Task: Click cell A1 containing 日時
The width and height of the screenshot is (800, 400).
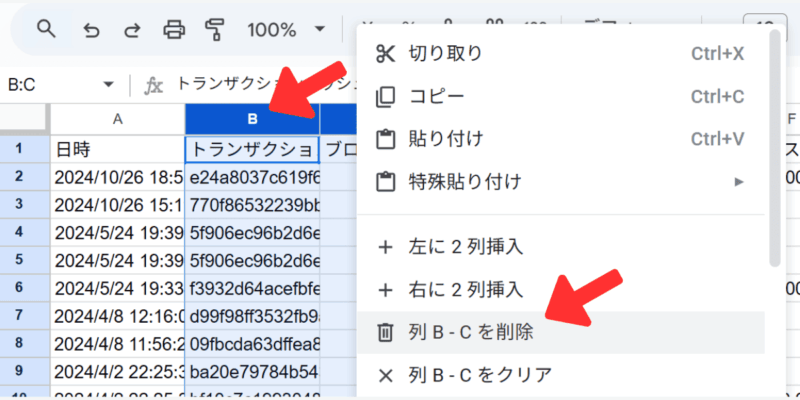Action: [x=118, y=149]
